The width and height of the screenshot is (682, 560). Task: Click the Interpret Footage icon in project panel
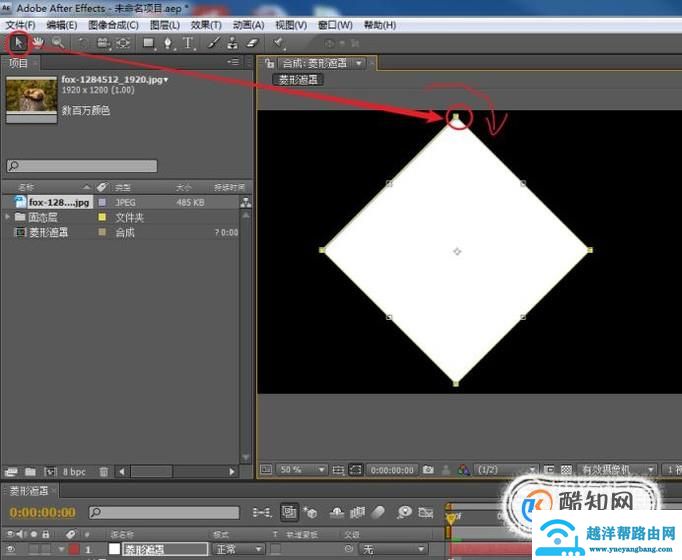[x=11, y=472]
